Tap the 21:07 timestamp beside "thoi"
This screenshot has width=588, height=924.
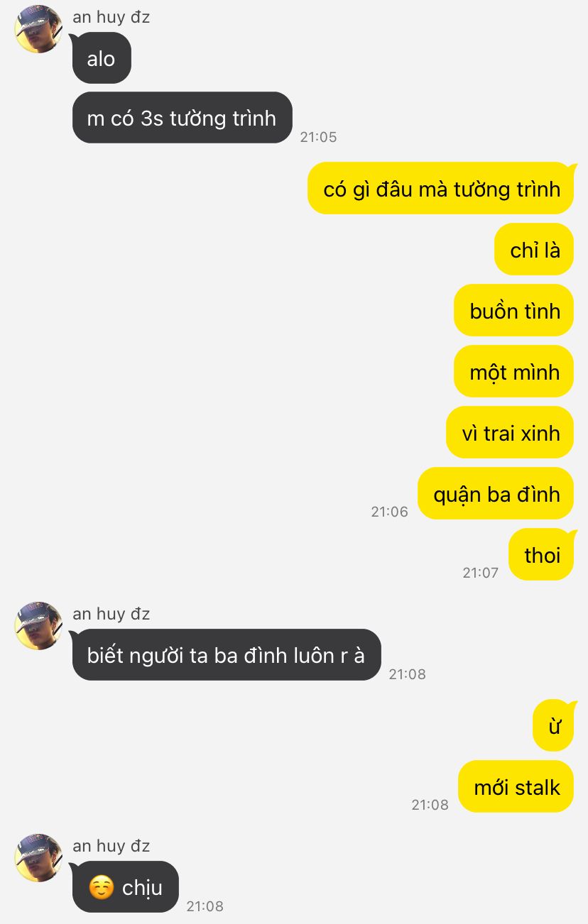click(481, 573)
